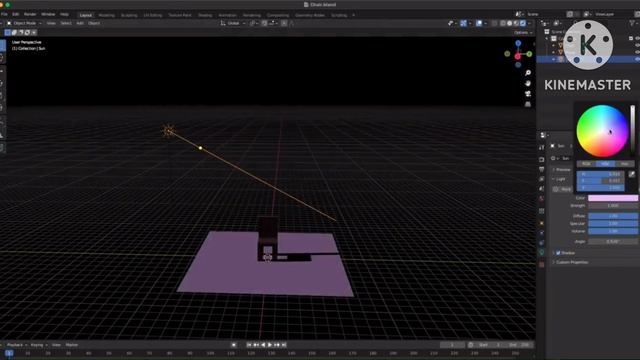Open the shading options dropdown arrow
The height and width of the screenshot is (360, 640).
[x=529, y=23]
